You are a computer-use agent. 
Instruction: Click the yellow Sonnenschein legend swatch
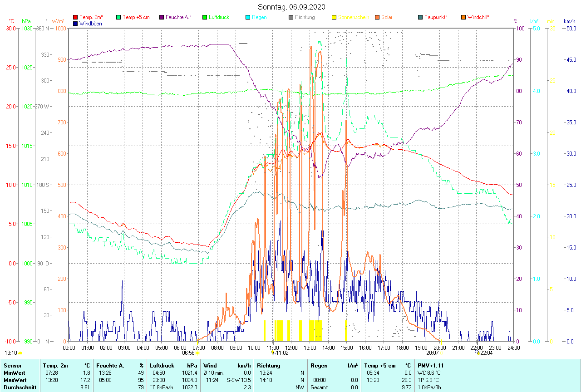point(334,17)
